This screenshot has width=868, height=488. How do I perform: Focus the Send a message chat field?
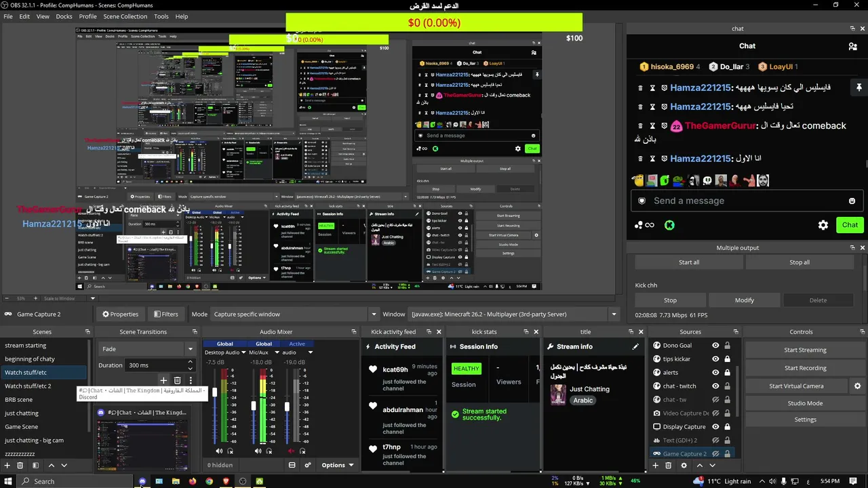point(747,201)
